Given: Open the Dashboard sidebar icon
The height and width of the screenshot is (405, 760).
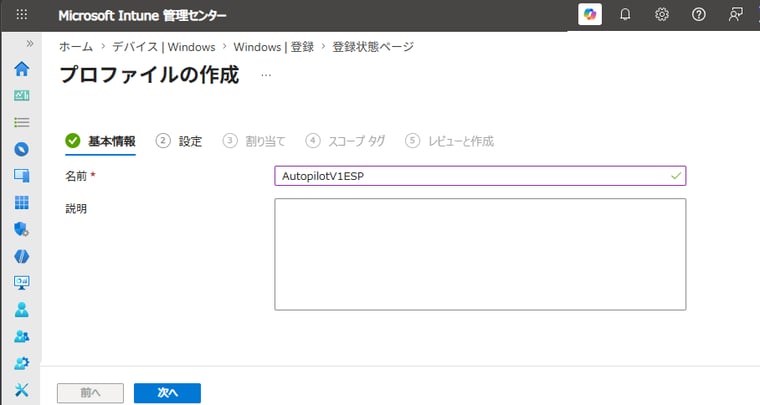Looking at the screenshot, I should (21, 95).
